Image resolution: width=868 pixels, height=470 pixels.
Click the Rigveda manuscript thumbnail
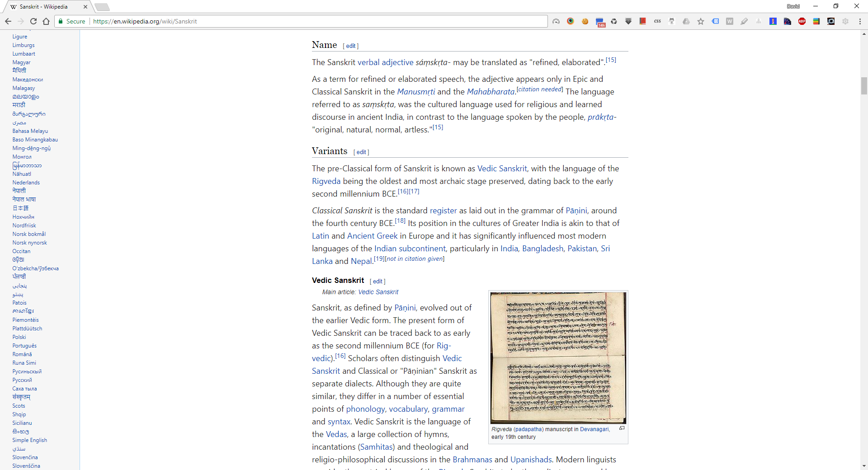coord(558,357)
